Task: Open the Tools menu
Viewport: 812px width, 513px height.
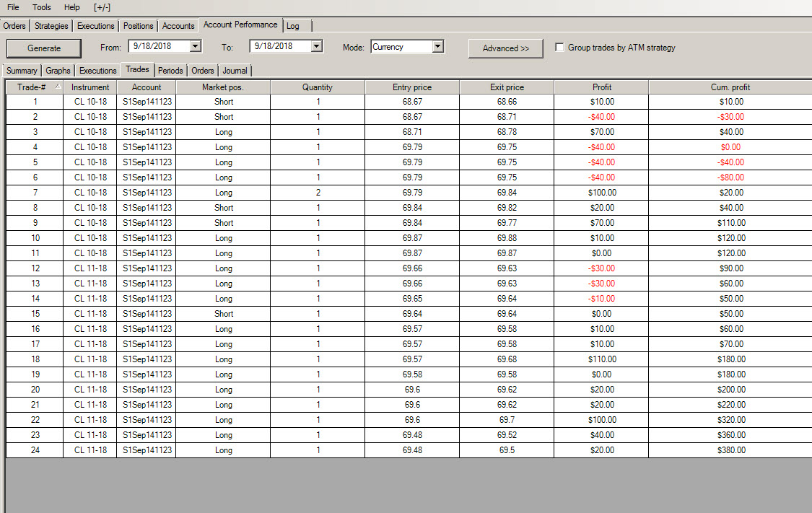Action: [x=41, y=7]
